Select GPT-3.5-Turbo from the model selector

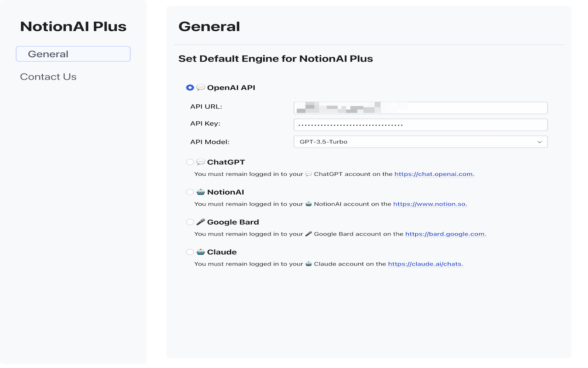420,142
